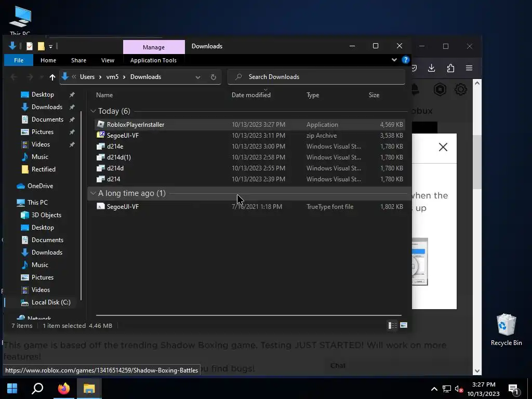Click the Users breadcrumb in address bar
Screen dimensions: 532x399
(87, 77)
